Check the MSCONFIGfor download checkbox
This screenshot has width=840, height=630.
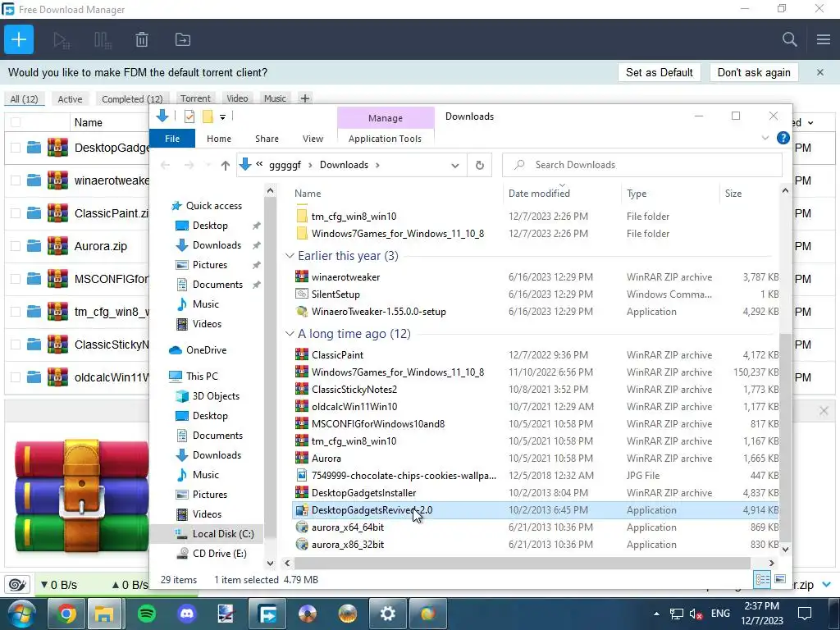pos(16,279)
